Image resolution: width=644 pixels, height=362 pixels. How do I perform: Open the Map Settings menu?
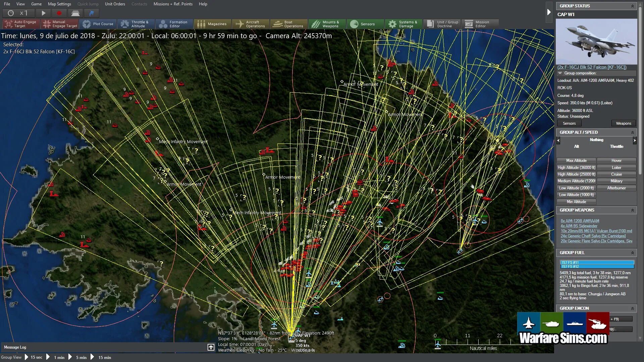(x=59, y=4)
